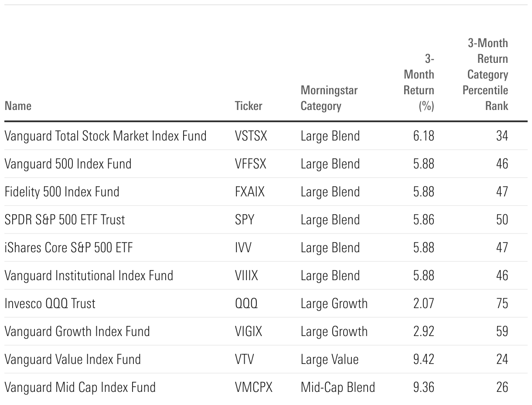Click the Morningstar Category column header
This screenshot has height=405, width=532.
329,98
